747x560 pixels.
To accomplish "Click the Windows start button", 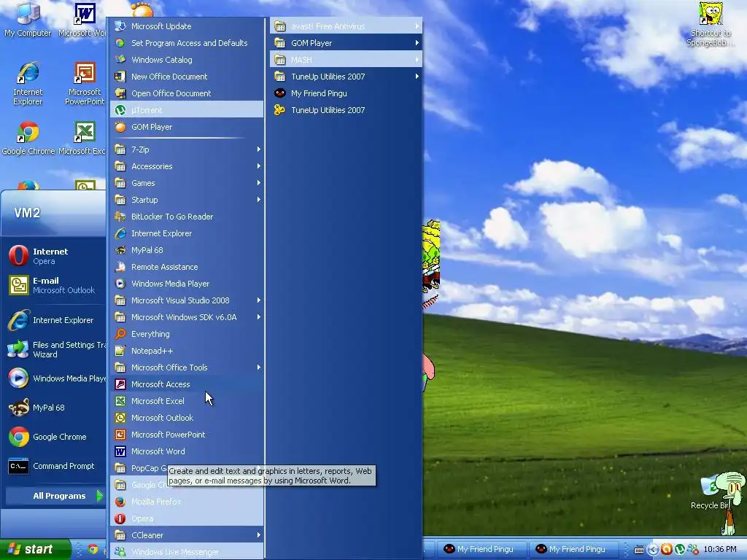I will tap(35, 549).
